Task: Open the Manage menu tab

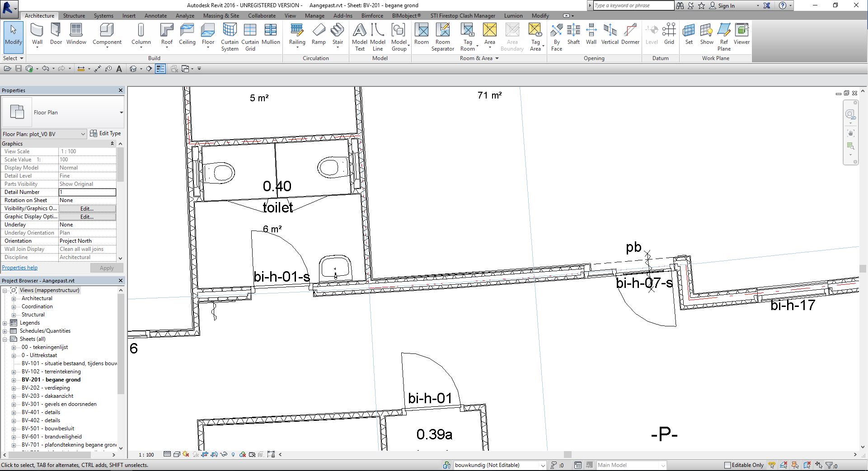Action: (314, 15)
